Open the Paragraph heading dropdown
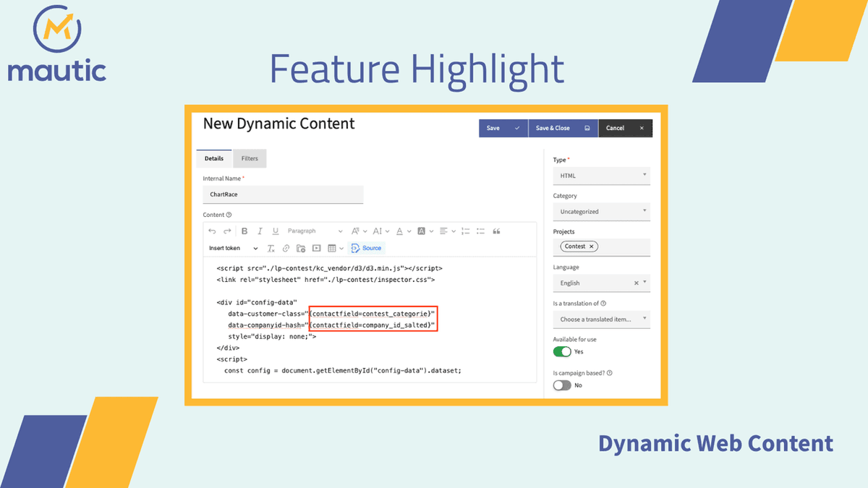868x488 pixels. (315, 231)
